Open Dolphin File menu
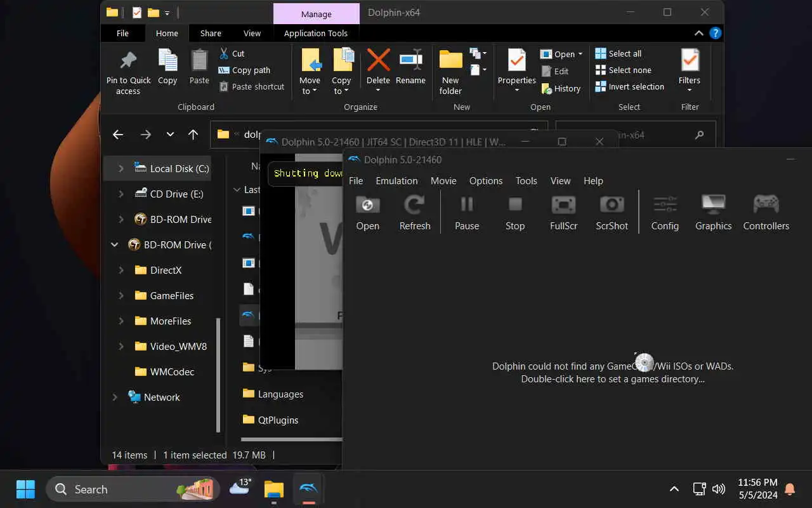This screenshot has height=508, width=812. 356,181
